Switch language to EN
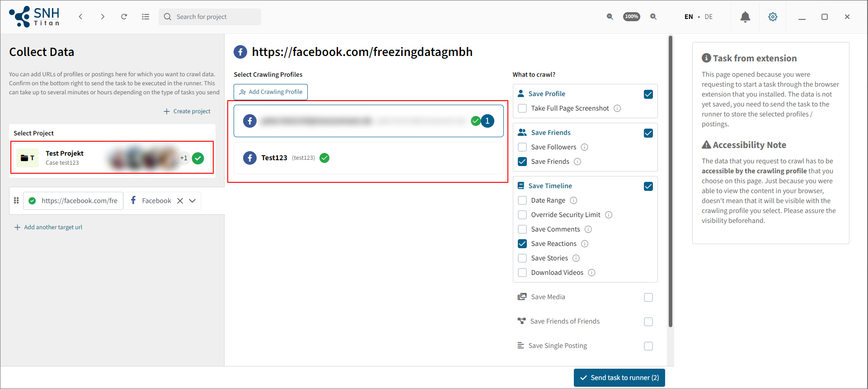Viewport: 868px width, 389px height. coord(689,17)
